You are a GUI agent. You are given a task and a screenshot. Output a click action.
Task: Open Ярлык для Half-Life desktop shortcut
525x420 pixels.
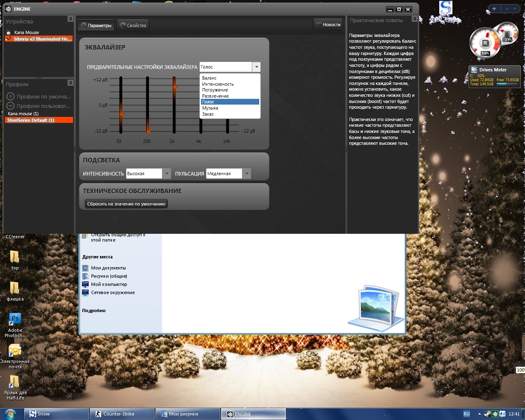(15, 387)
